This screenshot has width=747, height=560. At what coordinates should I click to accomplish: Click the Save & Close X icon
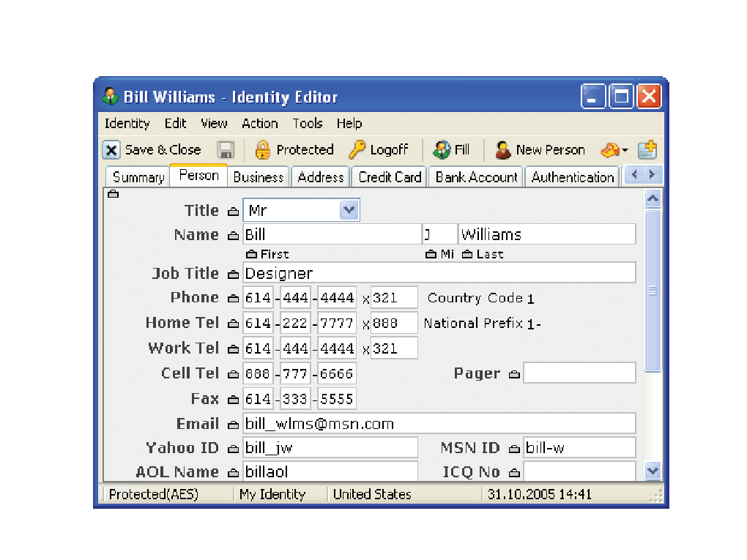tap(111, 150)
